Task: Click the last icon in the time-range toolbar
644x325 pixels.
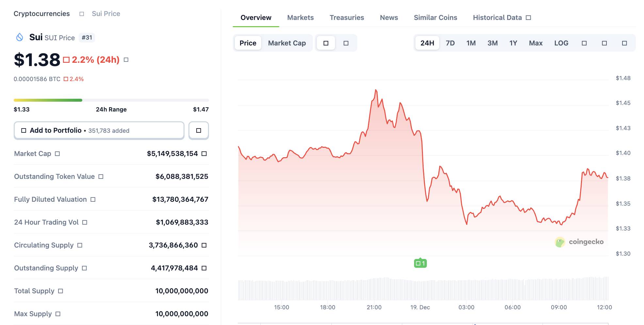Action: pyautogui.click(x=624, y=43)
